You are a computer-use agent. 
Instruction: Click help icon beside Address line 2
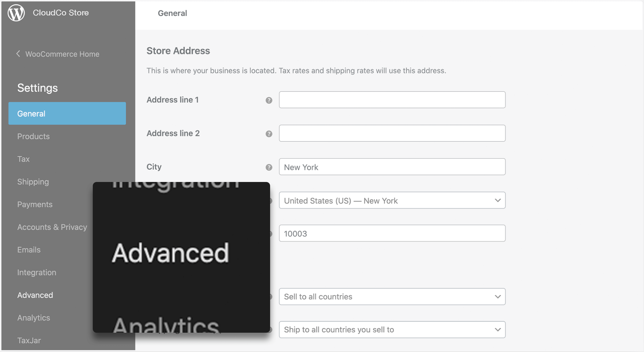click(x=269, y=134)
